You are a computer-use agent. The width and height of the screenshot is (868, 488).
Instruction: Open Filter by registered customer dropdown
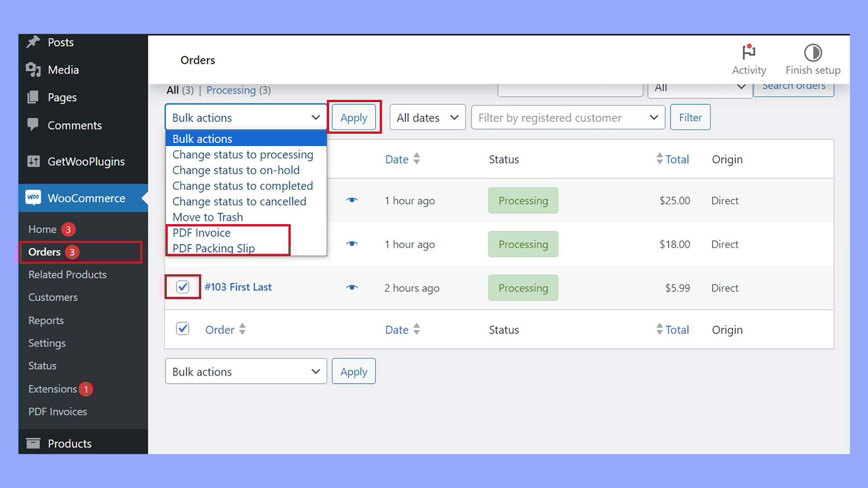568,117
